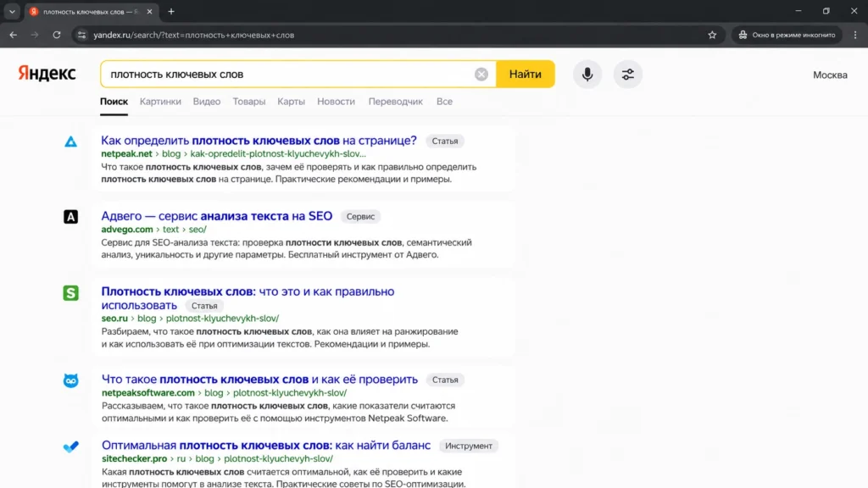The width and height of the screenshot is (868, 488).
Task: Change region by clicking Москва
Action: pos(830,75)
